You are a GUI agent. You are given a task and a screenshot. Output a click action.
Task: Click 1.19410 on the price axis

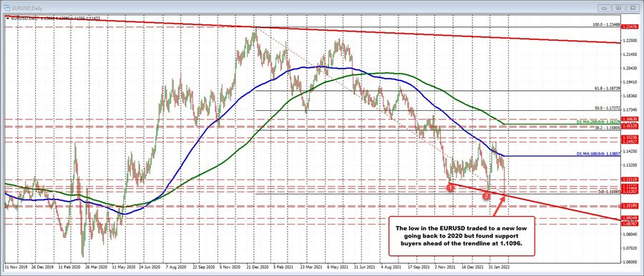click(630, 82)
